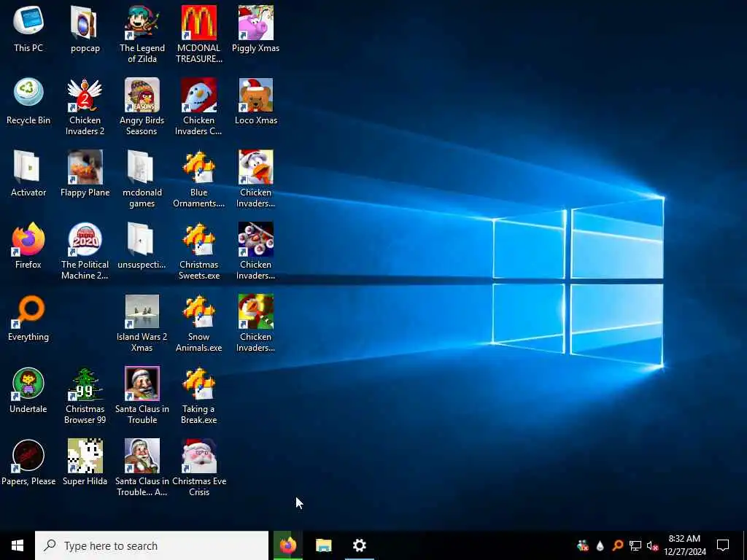Open the Windows Start menu

pyautogui.click(x=18, y=545)
